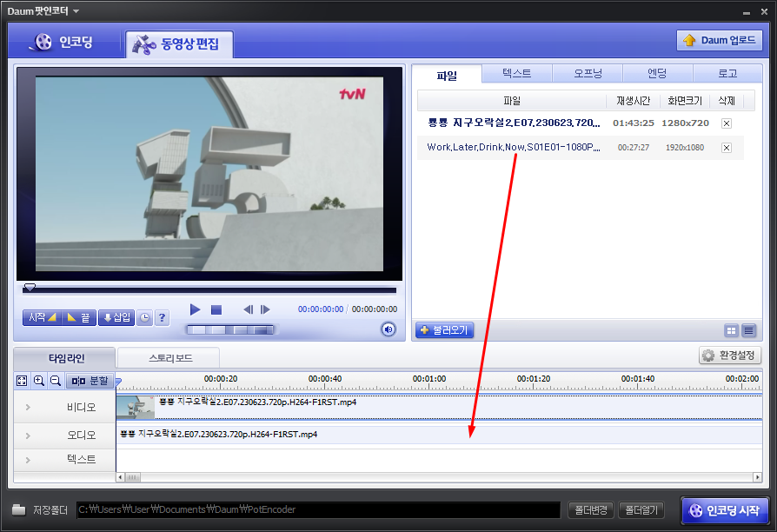
Task: Step forward one frame
Action: pyautogui.click(x=266, y=309)
